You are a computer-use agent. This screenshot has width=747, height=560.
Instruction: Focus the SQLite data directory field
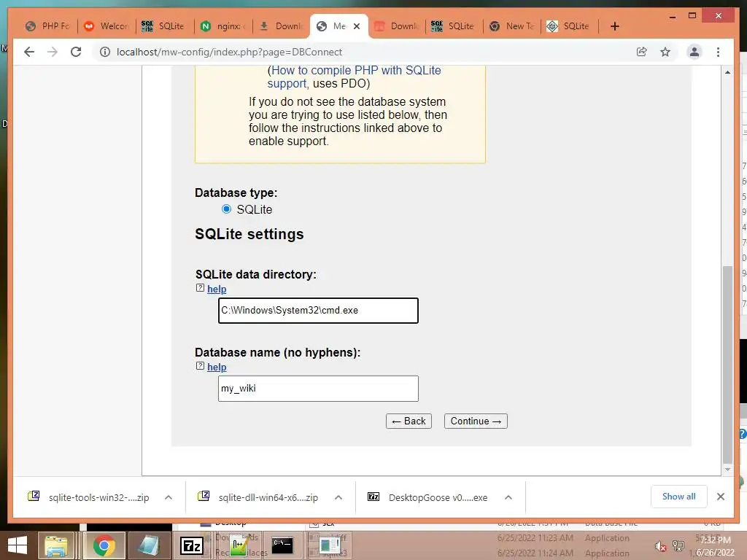click(318, 311)
